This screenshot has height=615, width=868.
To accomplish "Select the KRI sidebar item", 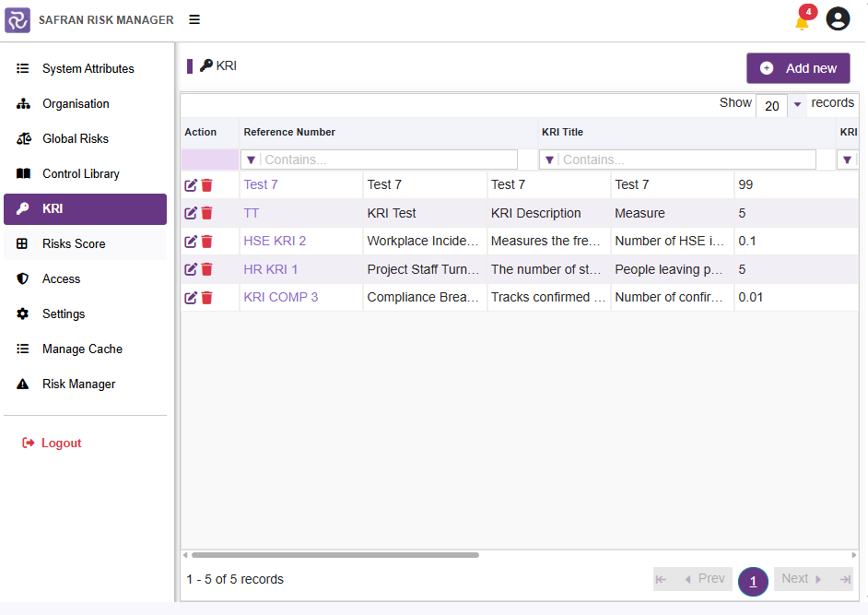I will [86, 209].
